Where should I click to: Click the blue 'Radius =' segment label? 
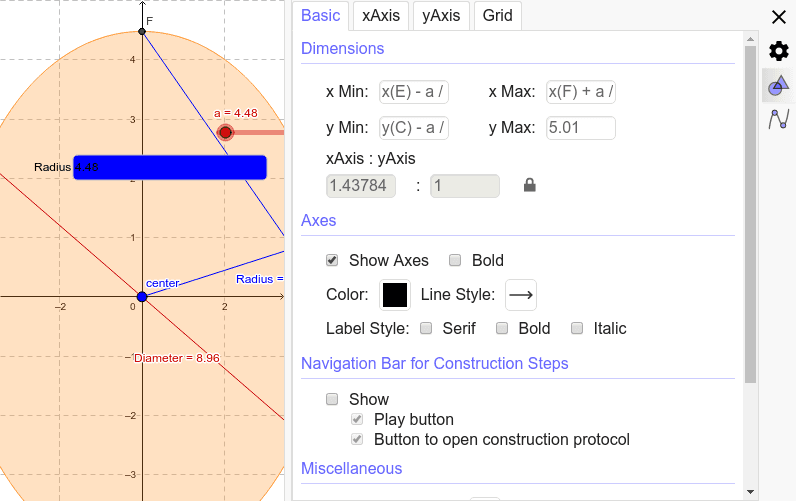click(x=260, y=279)
